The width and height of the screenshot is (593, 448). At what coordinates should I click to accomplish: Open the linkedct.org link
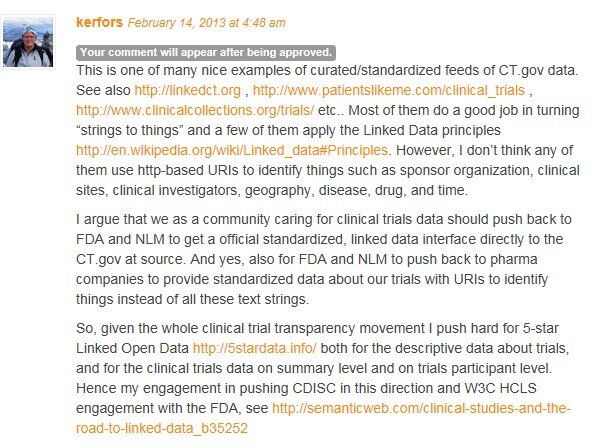[x=188, y=90]
